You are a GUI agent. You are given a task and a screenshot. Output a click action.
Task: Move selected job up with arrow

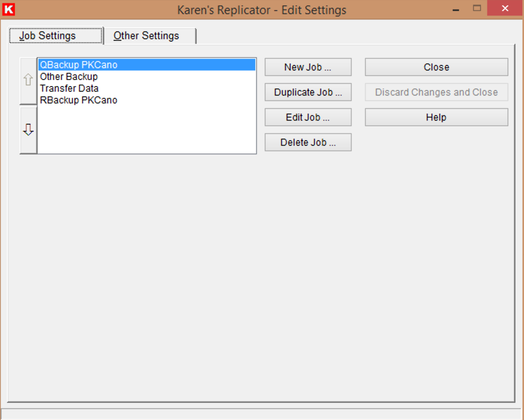pos(28,81)
